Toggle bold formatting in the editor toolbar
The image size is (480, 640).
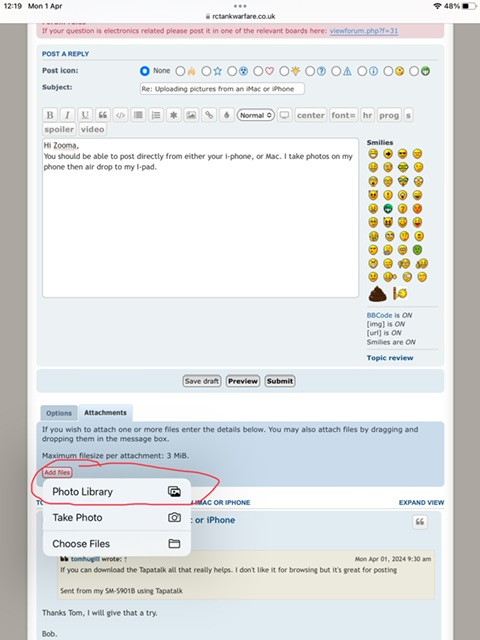50,115
